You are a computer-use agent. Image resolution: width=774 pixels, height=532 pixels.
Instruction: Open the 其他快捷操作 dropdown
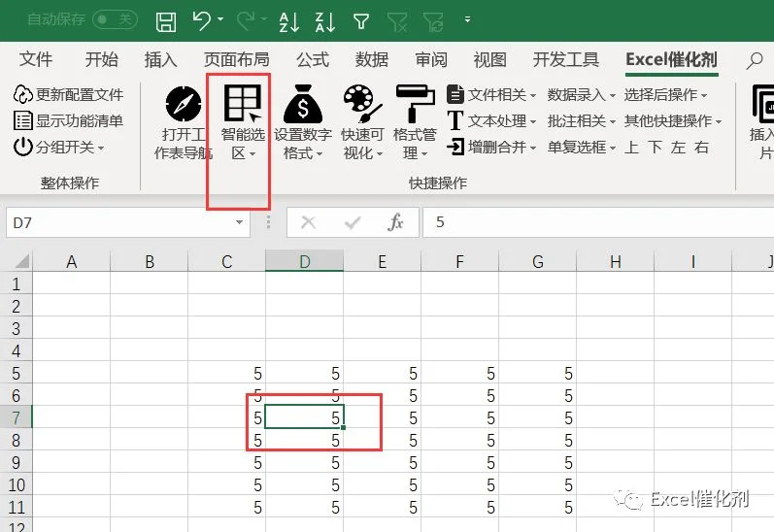pyautogui.click(x=673, y=120)
